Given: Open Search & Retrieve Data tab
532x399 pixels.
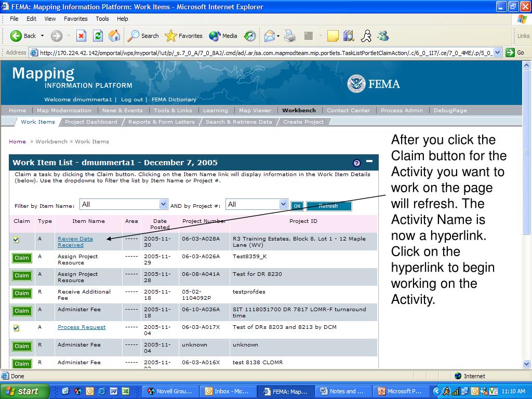Looking at the screenshot, I should point(239,122).
